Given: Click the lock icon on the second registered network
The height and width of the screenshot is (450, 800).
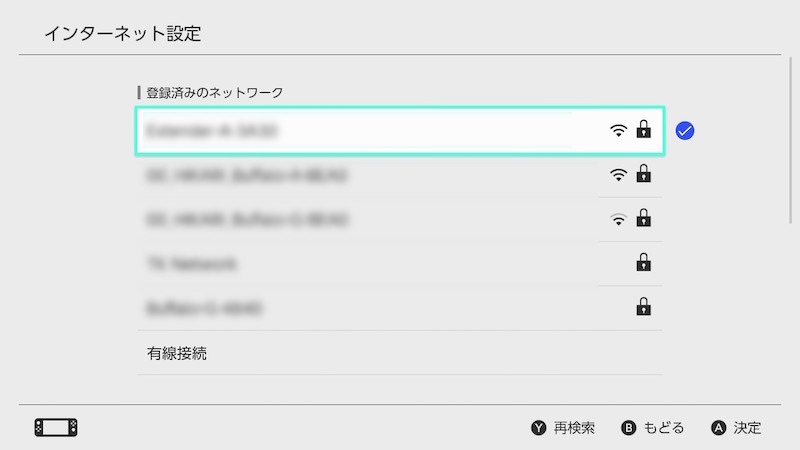Looking at the screenshot, I should (x=644, y=175).
